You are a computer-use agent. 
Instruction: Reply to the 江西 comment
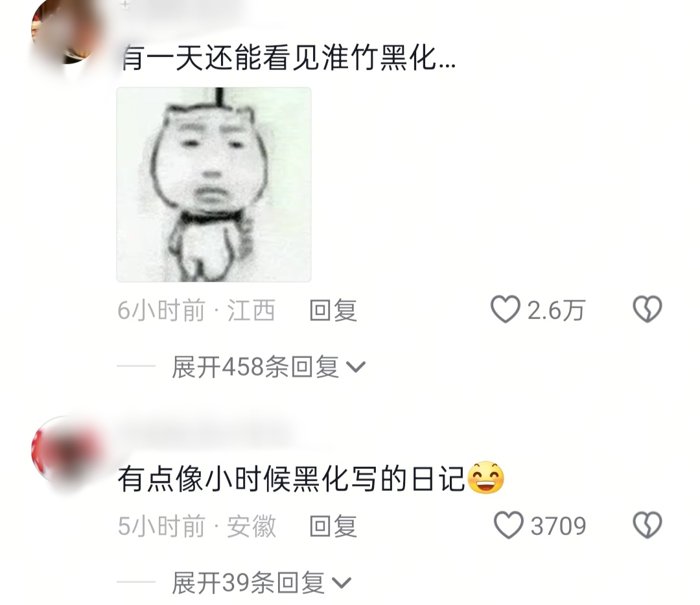[x=333, y=311]
